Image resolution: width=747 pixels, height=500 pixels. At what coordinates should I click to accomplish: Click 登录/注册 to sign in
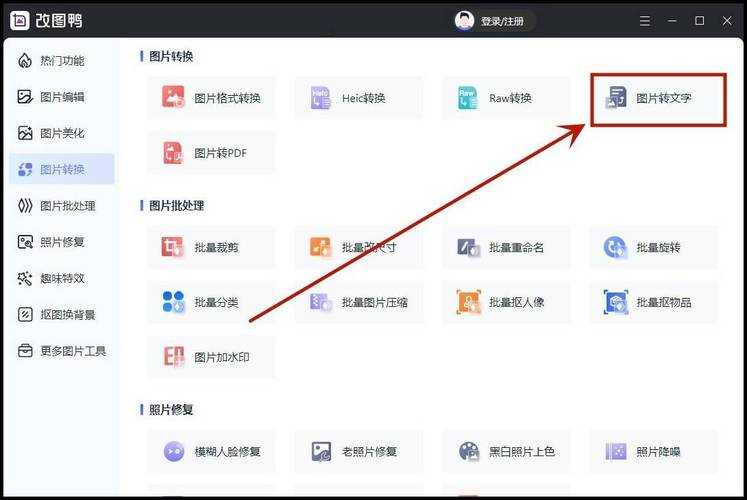(502, 21)
